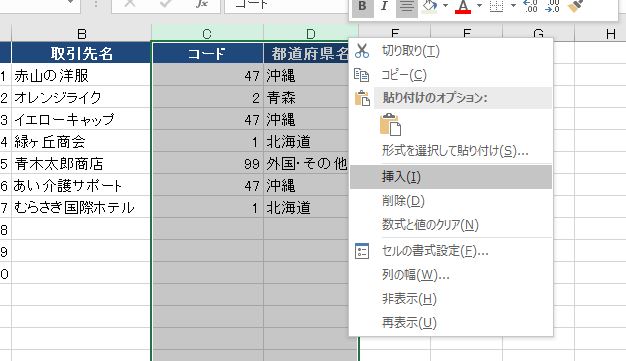Apply red font color button
Screen dimensions: 626x361
[x=463, y=6]
